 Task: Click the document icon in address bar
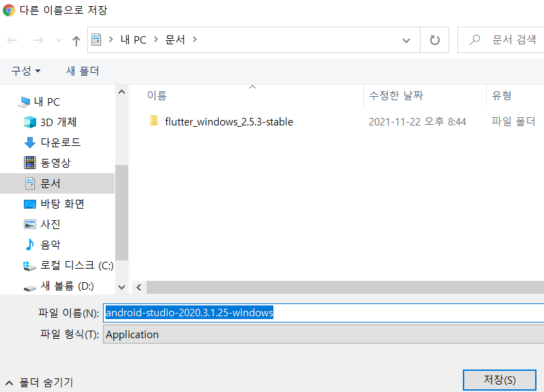pyautogui.click(x=96, y=40)
